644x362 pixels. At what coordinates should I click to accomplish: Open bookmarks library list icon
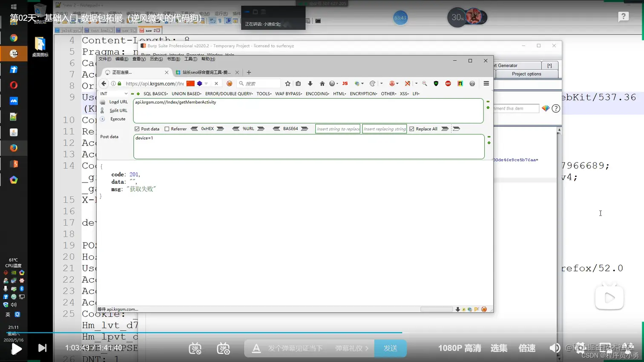[x=298, y=83]
